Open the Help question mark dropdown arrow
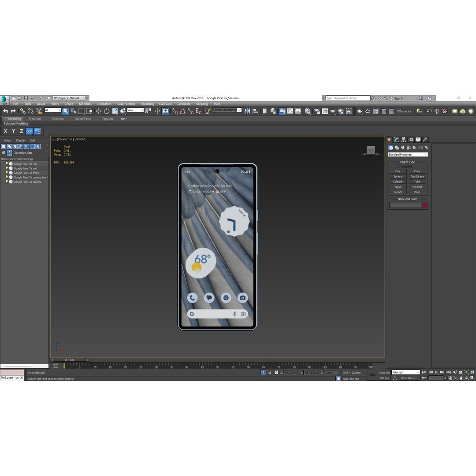Image resolution: width=476 pixels, height=476 pixels. click(434, 98)
